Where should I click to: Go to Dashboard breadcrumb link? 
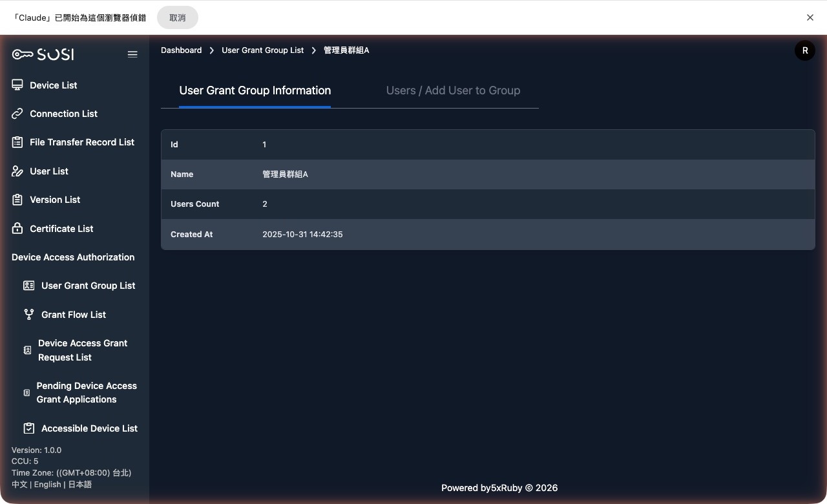pos(181,50)
